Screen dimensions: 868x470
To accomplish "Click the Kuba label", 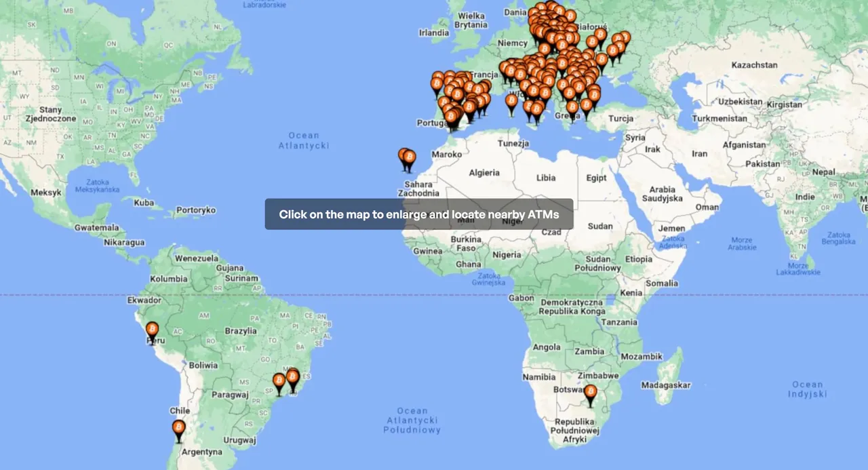I will [x=144, y=202].
